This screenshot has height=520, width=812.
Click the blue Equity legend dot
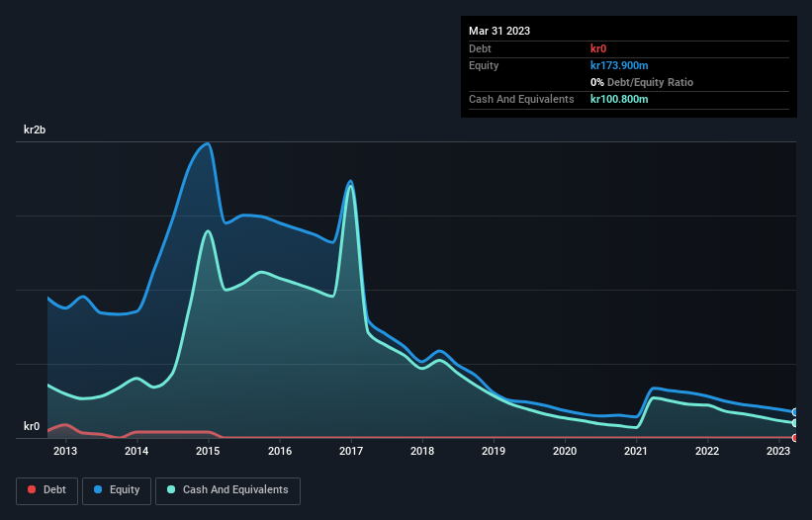pos(98,489)
